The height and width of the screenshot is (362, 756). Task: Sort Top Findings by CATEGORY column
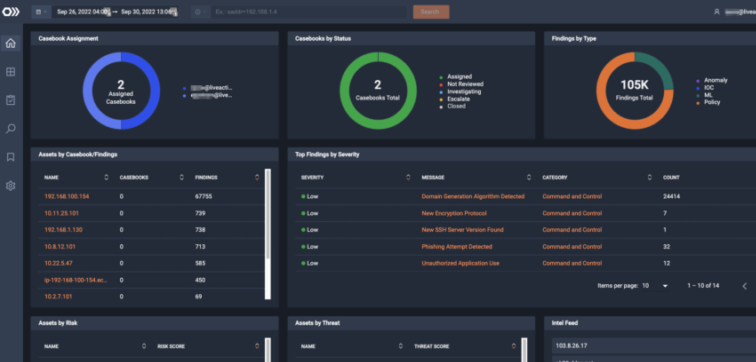click(x=650, y=177)
